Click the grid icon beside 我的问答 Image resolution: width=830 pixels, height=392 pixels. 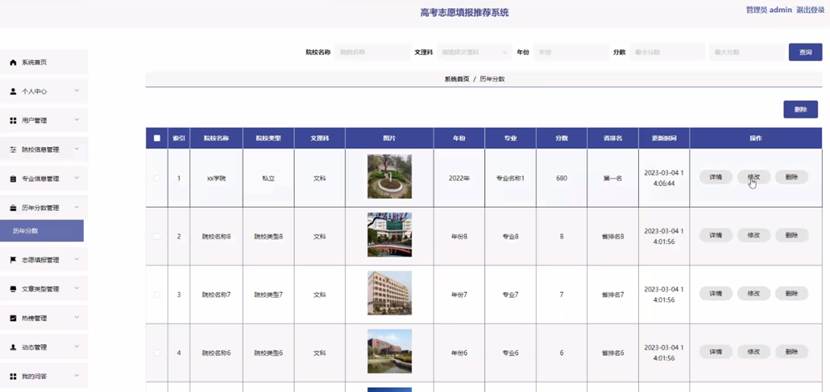click(13, 376)
